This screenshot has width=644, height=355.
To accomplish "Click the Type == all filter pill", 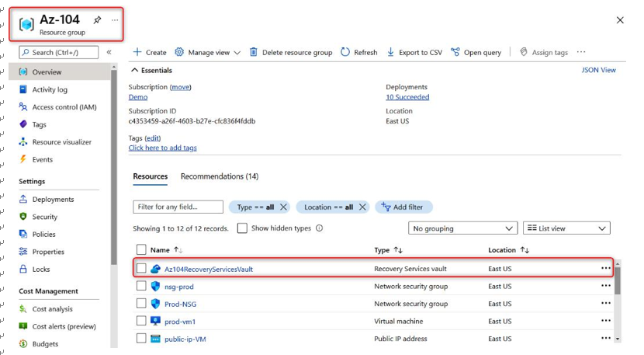I will coord(255,207).
